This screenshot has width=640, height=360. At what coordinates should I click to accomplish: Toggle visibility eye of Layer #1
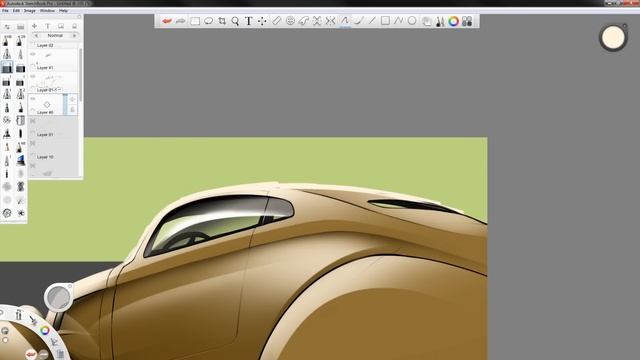pos(33,53)
